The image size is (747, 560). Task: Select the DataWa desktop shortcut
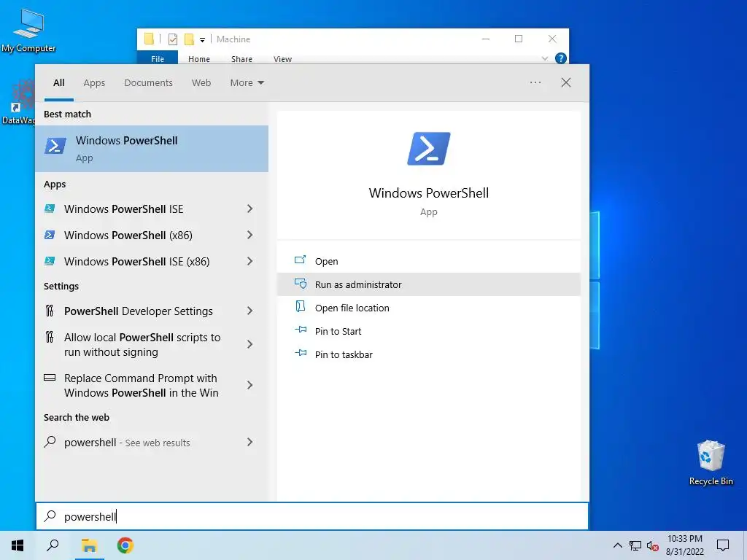[18, 102]
